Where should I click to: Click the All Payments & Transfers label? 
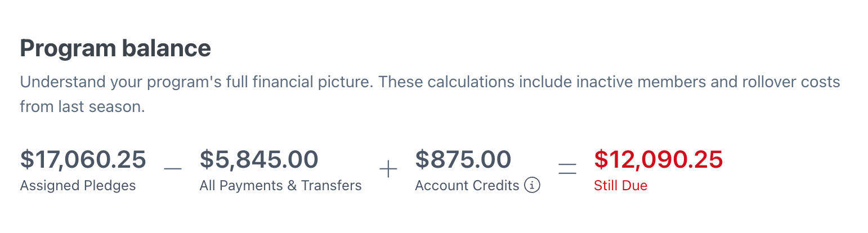coord(281,186)
